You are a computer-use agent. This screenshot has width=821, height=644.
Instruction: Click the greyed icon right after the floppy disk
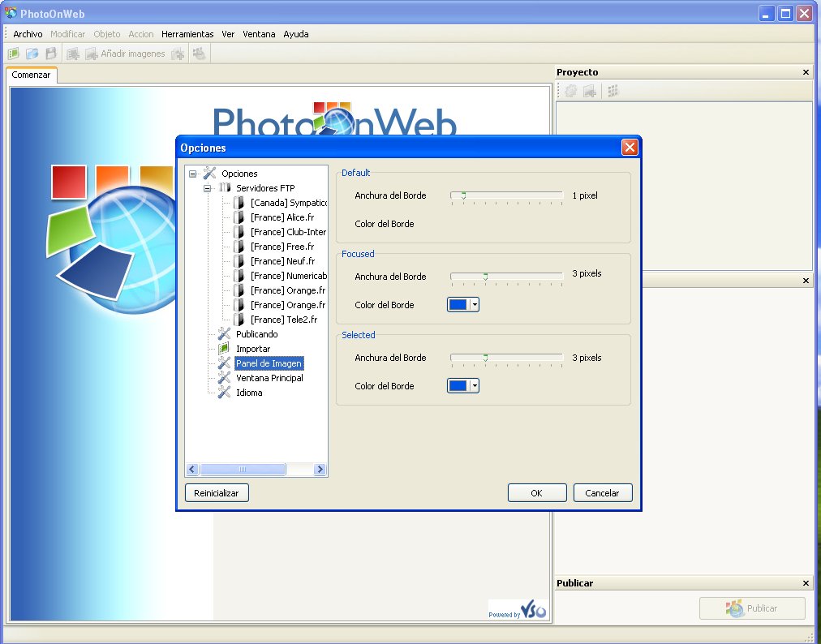73,54
